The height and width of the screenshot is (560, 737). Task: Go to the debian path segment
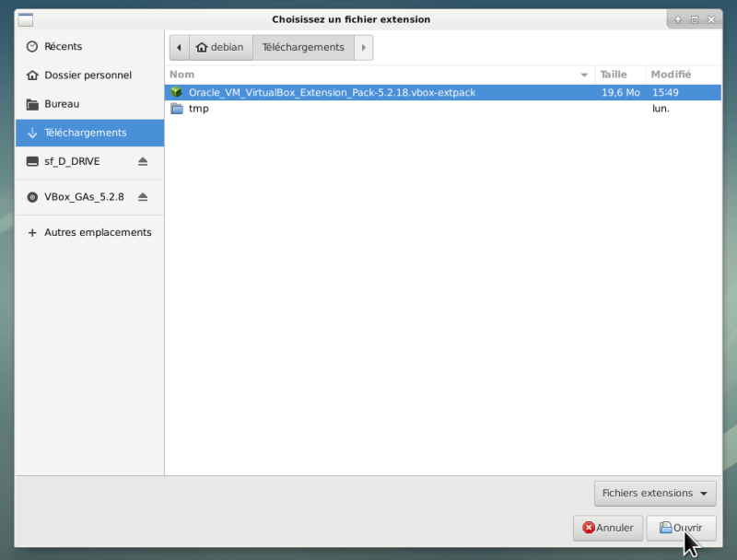click(x=220, y=48)
